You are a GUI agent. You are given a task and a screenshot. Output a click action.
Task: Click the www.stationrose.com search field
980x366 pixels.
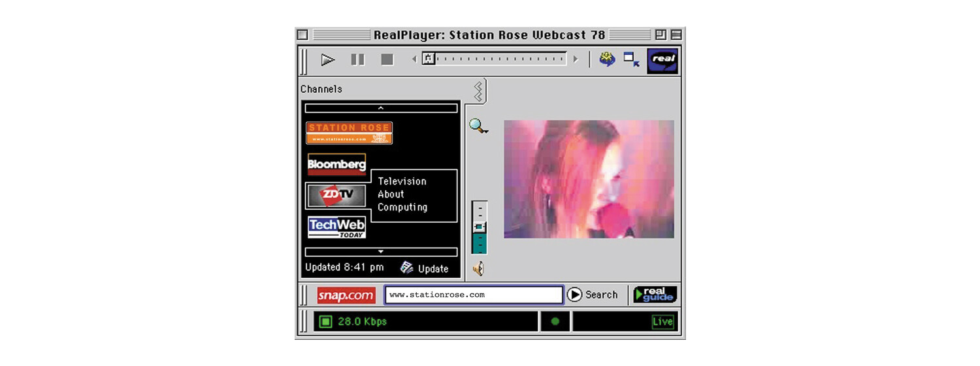click(474, 295)
